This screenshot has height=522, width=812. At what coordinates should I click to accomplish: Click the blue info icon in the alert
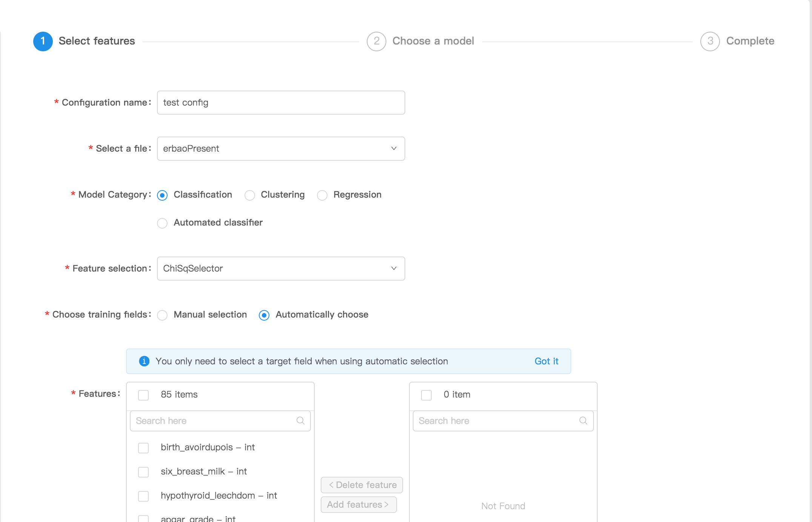point(144,361)
